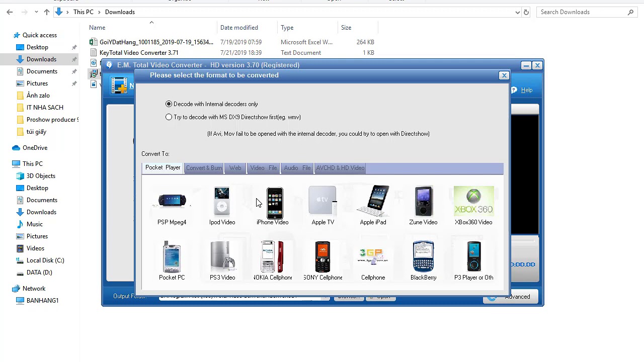Sort files by Name column
The height and width of the screenshot is (362, 644).
tap(97, 28)
